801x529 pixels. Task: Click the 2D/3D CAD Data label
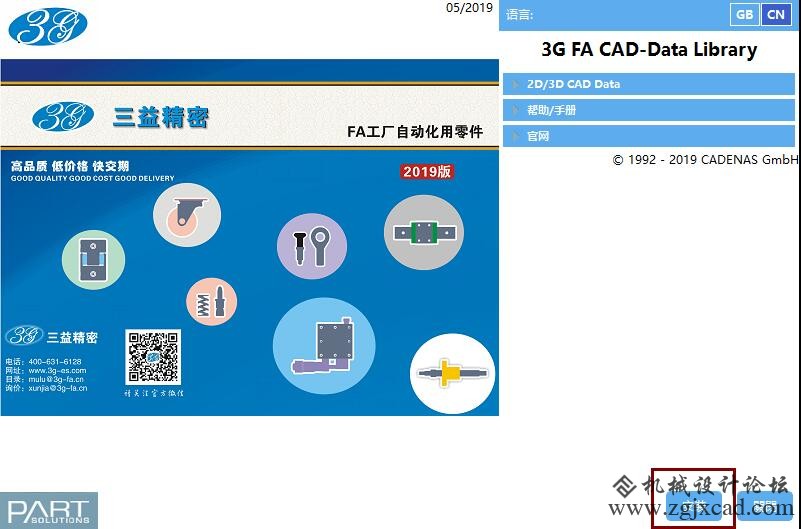tap(573, 84)
